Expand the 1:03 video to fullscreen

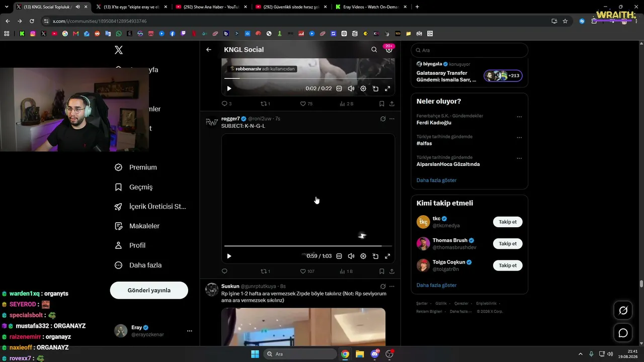[387, 256]
